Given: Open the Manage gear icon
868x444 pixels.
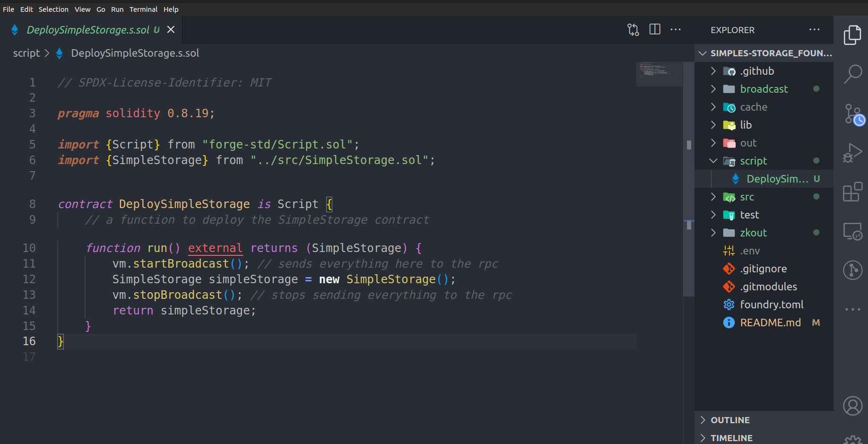Looking at the screenshot, I should click(852, 440).
